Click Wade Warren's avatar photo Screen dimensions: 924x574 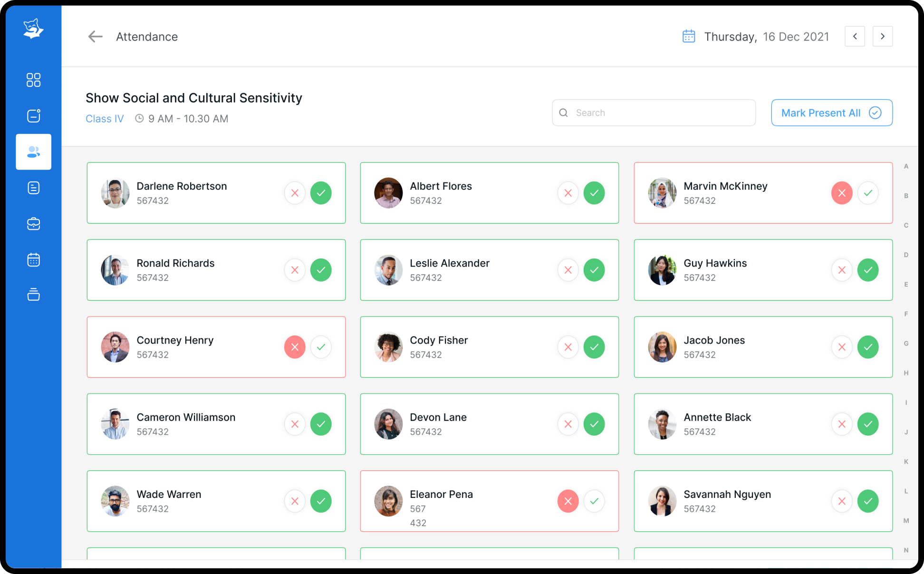pos(115,501)
